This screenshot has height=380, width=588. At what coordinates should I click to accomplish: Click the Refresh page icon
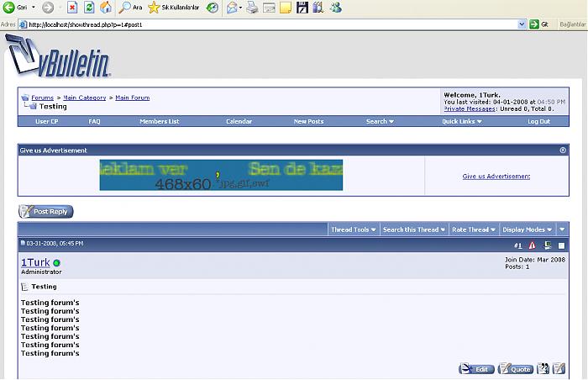pos(88,8)
